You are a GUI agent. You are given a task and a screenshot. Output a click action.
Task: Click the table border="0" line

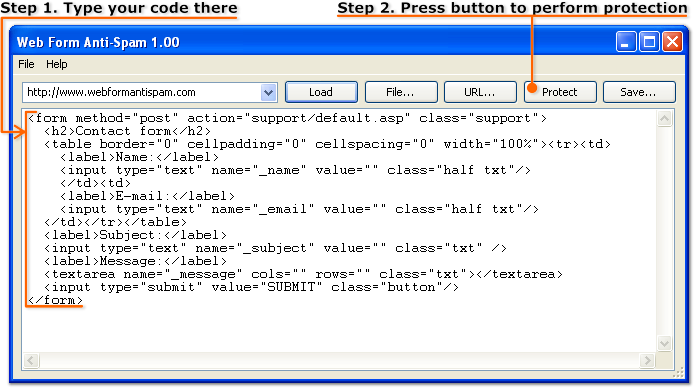pyautogui.click(x=328, y=144)
